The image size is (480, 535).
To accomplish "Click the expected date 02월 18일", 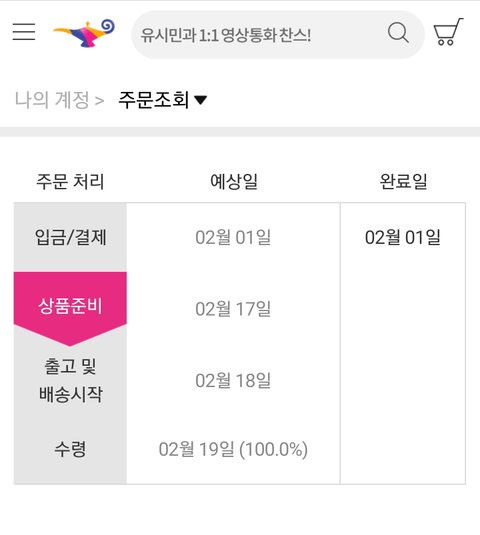I will 233,380.
